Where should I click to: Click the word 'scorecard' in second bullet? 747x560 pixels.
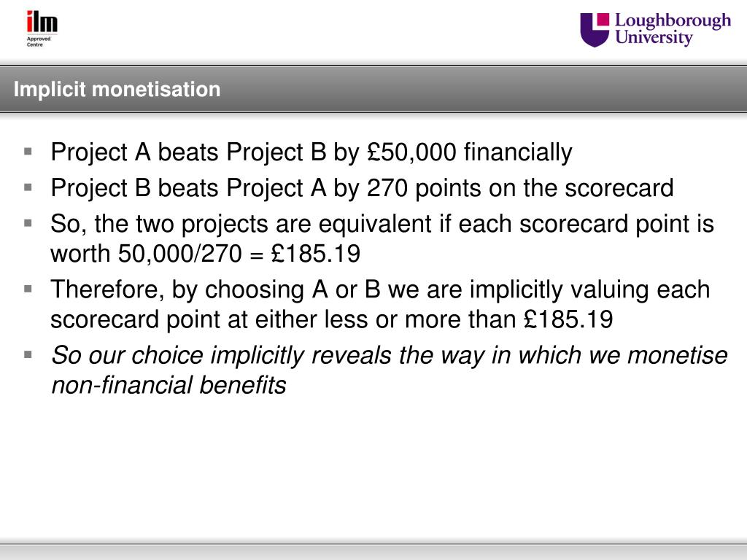pos(619,187)
